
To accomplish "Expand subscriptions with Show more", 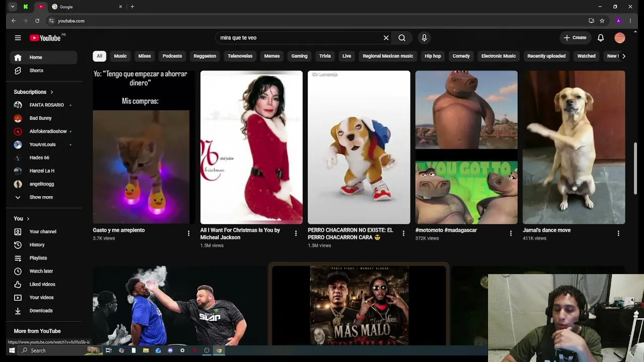I will [x=44, y=197].
